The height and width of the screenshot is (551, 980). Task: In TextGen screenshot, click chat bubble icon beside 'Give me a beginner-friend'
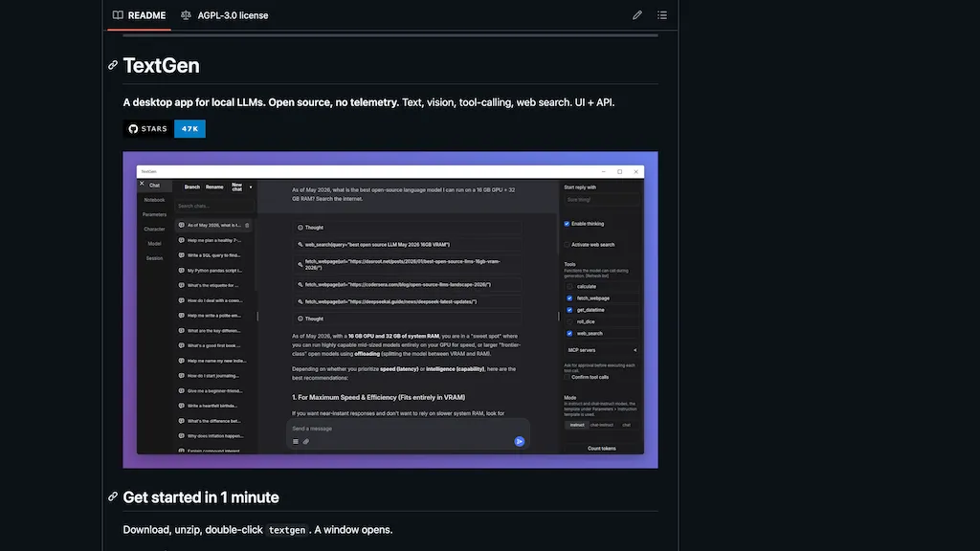pyautogui.click(x=181, y=390)
